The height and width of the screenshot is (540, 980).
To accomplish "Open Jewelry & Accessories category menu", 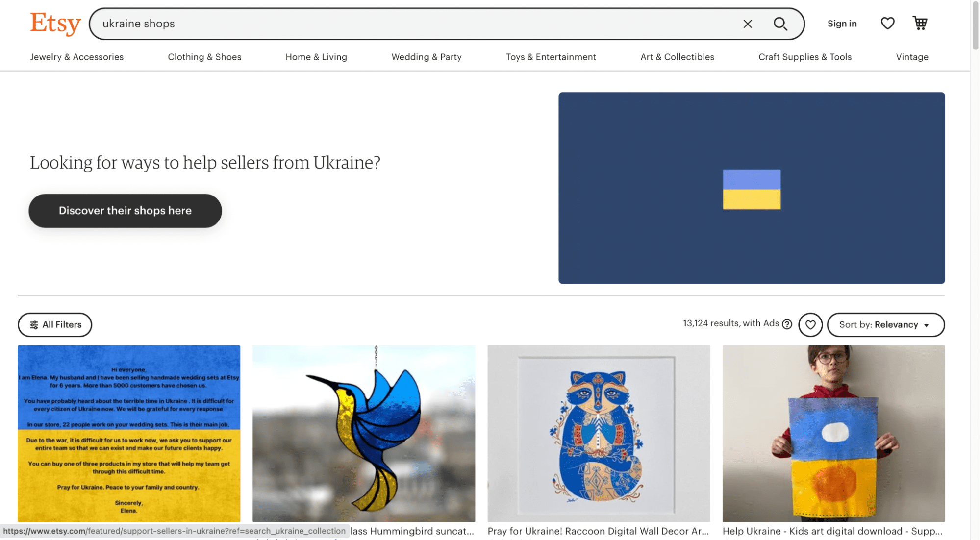I will click(x=77, y=57).
